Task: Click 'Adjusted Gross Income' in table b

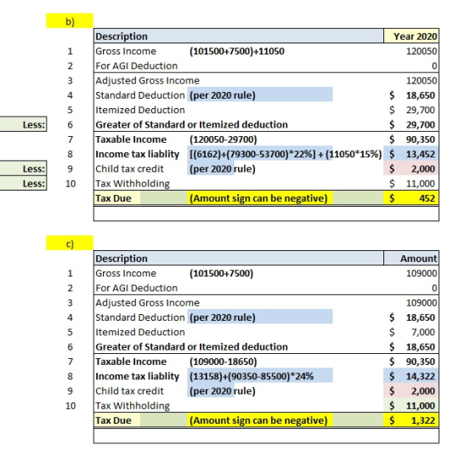Action: coord(147,81)
